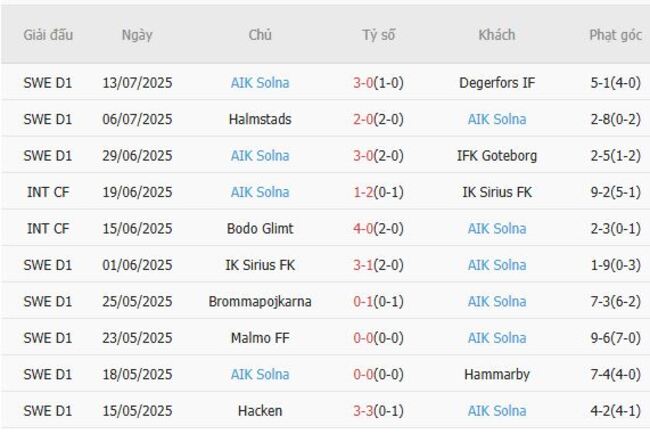Click the Degerfors IF away team link
This screenshot has height=434, width=650.
496,83
